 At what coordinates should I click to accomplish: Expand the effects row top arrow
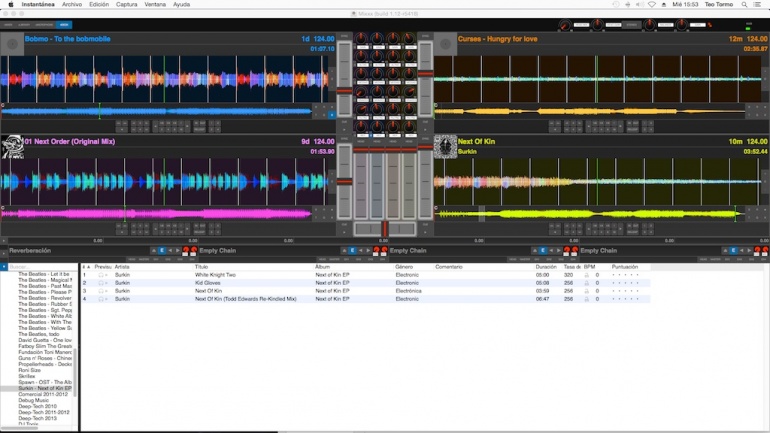(4, 241)
